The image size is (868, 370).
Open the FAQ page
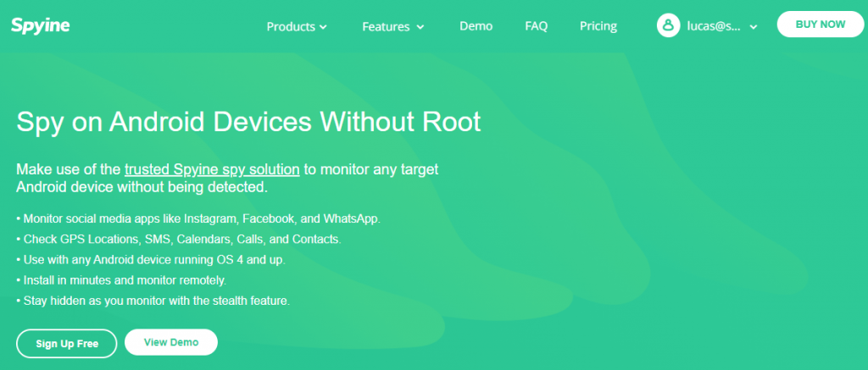point(536,26)
